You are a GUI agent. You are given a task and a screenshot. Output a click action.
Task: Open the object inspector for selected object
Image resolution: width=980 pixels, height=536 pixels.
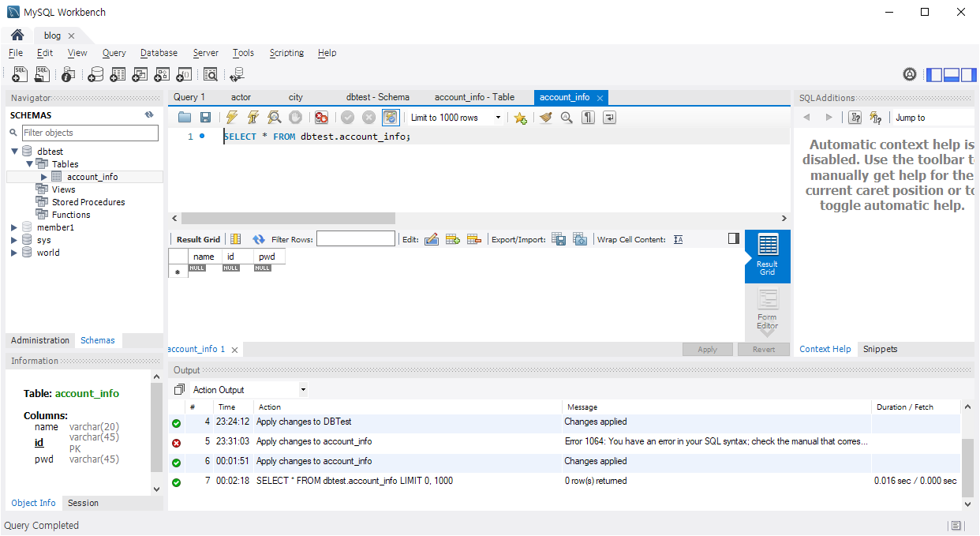[x=69, y=74]
